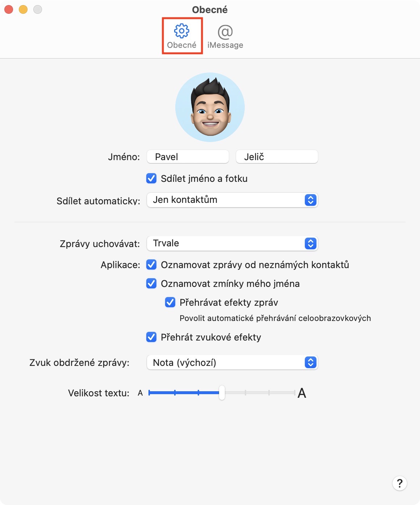The width and height of the screenshot is (420, 505).
Task: Toggle 'Přehrávat efekty zpráv' checkbox
Action: pyautogui.click(x=170, y=302)
